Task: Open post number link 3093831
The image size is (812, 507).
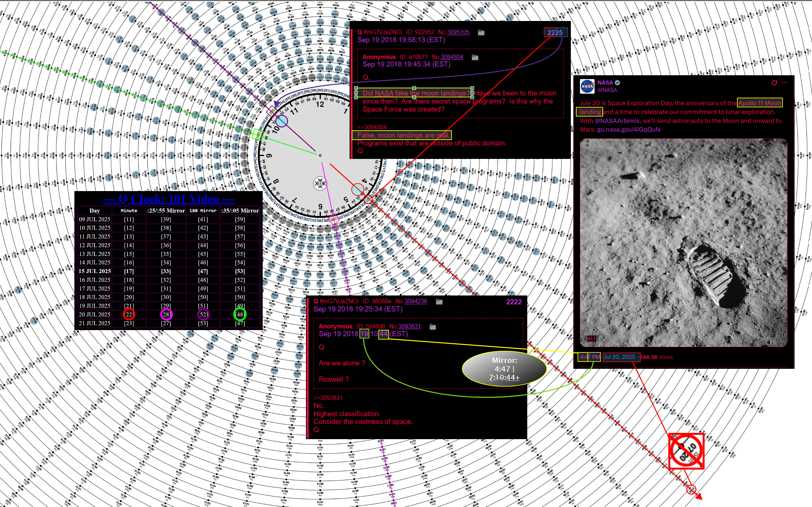Action: [409, 326]
